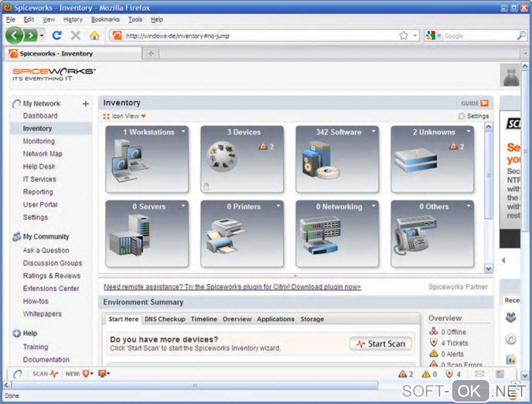This screenshot has width=532, height=404.
Task: Click the lock icon on Devices tile
Action: coord(206,186)
